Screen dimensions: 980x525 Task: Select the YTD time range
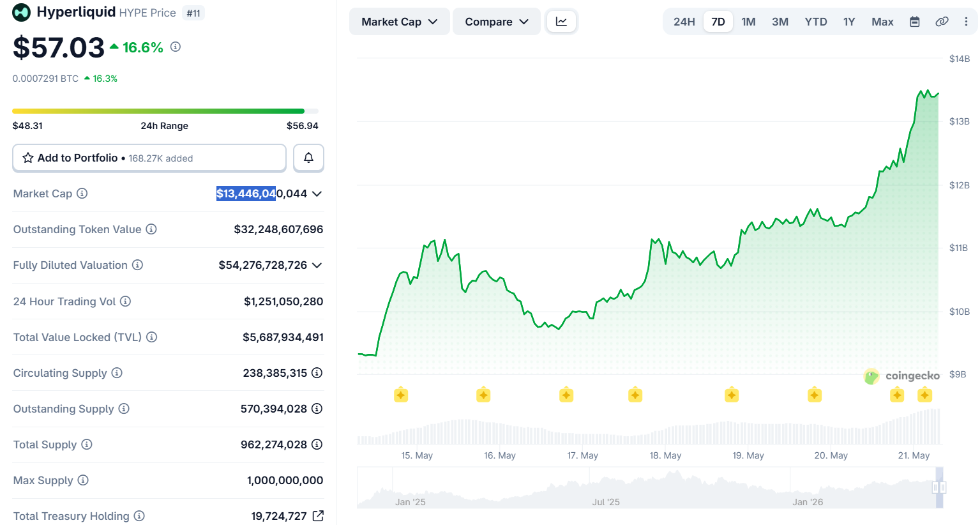pos(816,22)
